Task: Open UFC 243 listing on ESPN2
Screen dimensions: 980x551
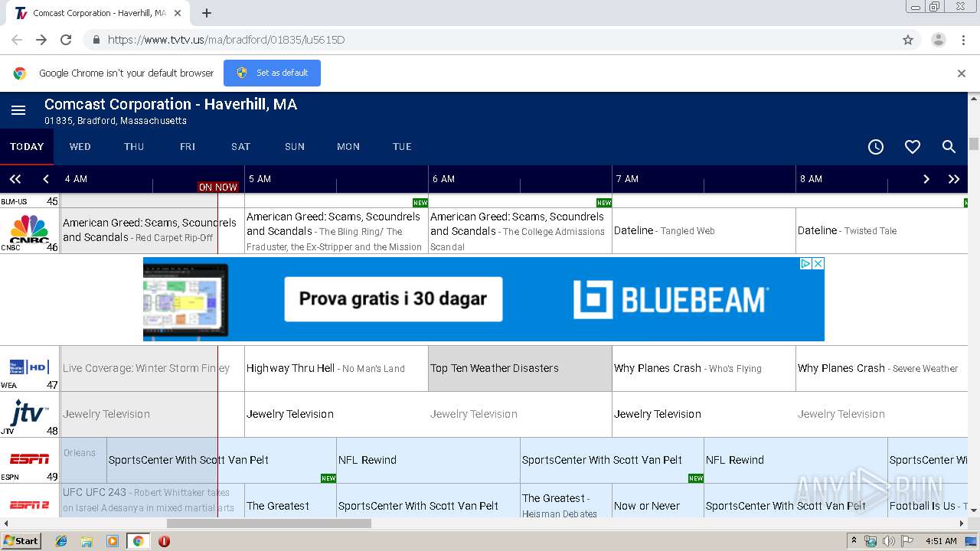Action: 152,500
